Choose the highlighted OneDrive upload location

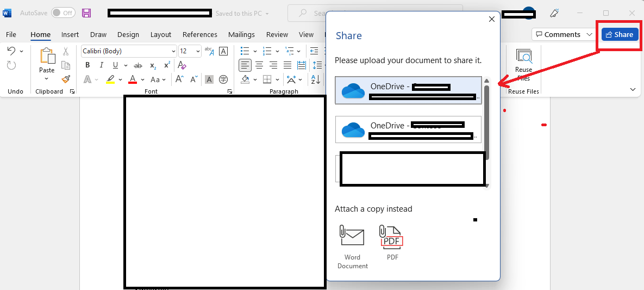pos(408,90)
